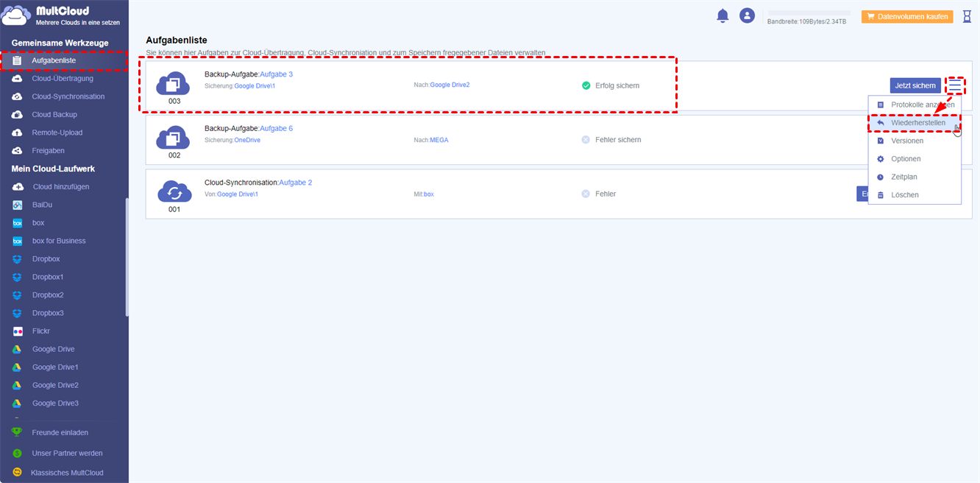This screenshot has height=483, width=980.
Task: Click the Freunde einladen trophy icon
Action: tap(17, 432)
